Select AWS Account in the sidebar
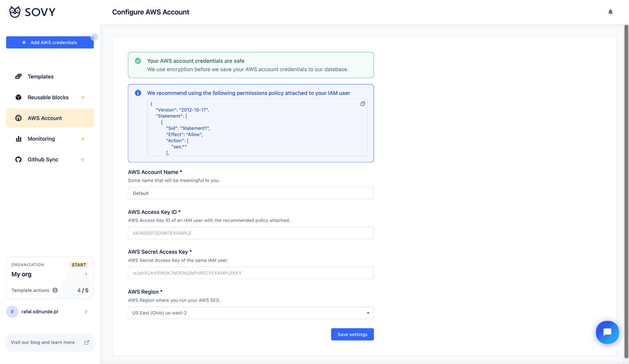629x364 pixels. 45,118
